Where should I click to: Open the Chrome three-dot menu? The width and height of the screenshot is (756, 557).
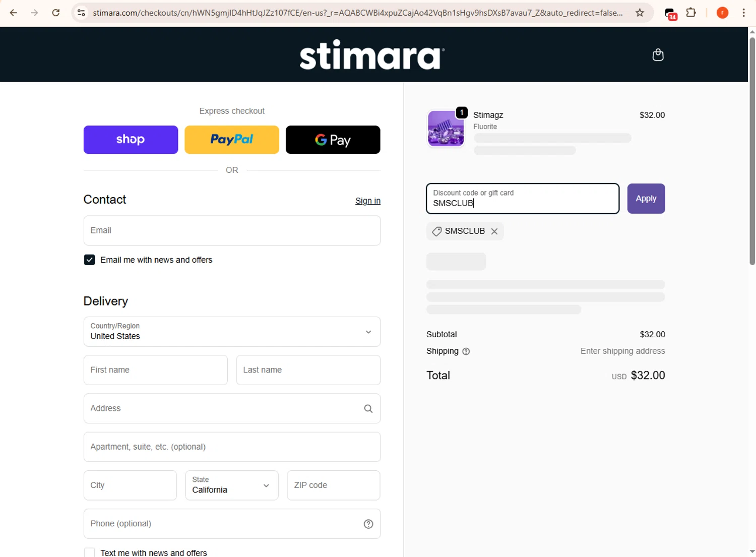pyautogui.click(x=744, y=13)
